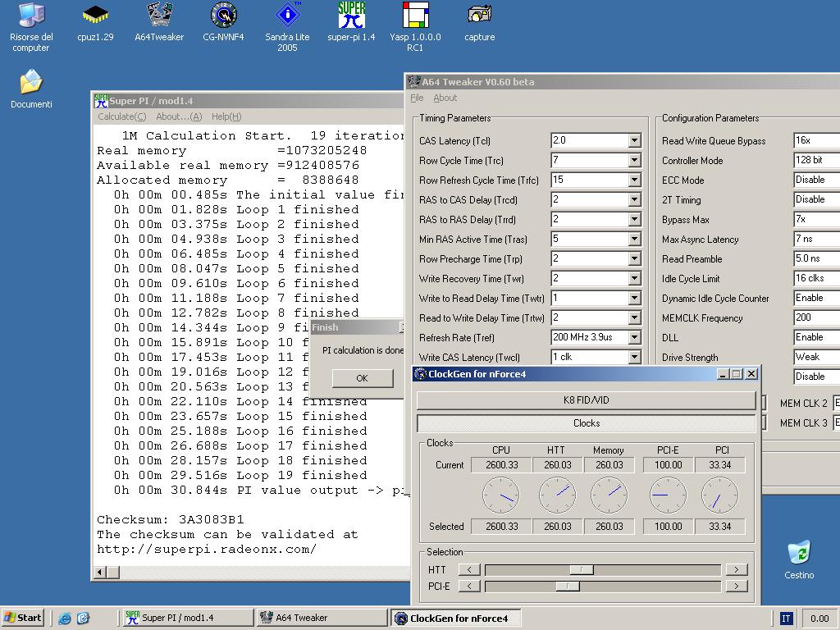Viewport: 840px width, 630px height.
Task: Launch CG-NVNF4 desktop icon
Action: [223, 22]
